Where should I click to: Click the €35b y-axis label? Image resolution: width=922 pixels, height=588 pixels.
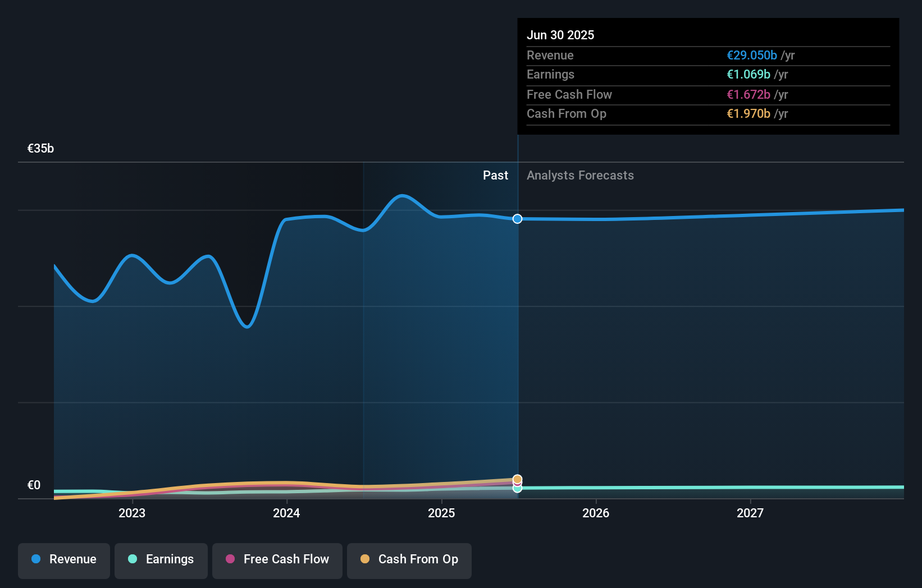click(40, 148)
